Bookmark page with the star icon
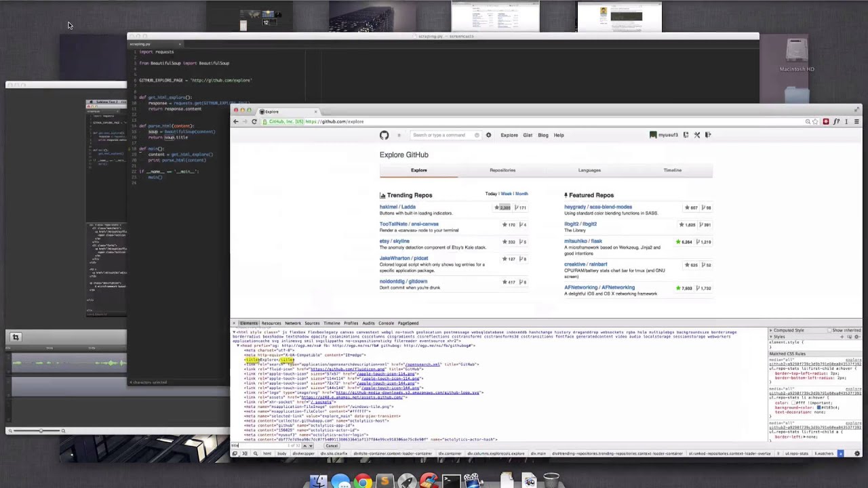Screen dimensions: 868x488 click(x=815, y=121)
